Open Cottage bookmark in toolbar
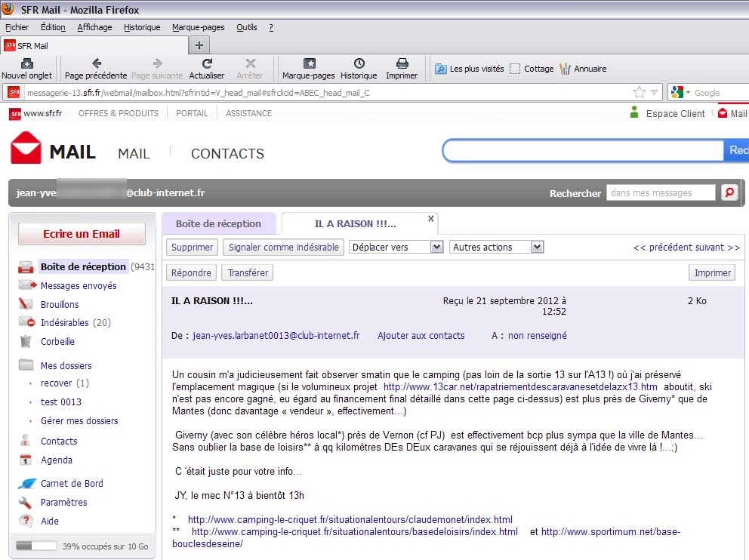 532,69
